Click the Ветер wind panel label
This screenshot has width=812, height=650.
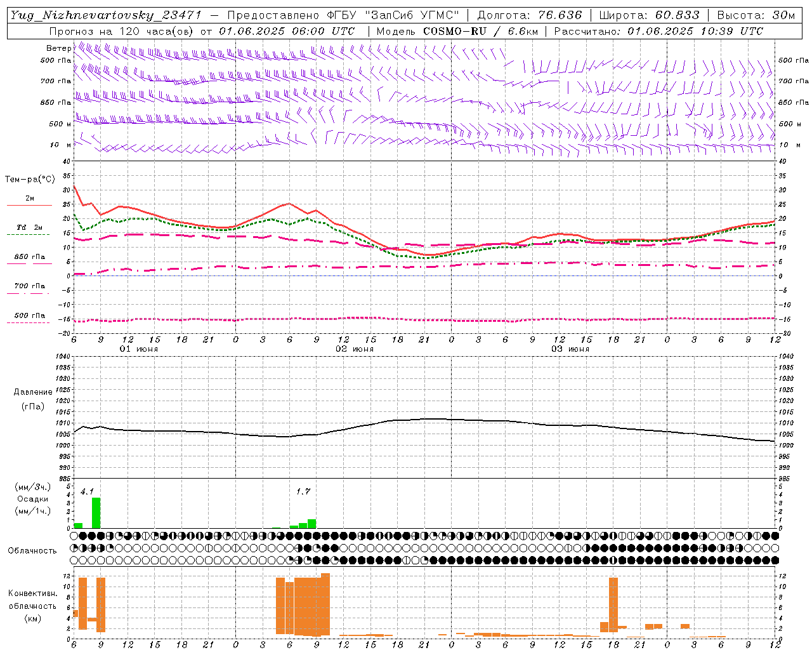pyautogui.click(x=58, y=48)
